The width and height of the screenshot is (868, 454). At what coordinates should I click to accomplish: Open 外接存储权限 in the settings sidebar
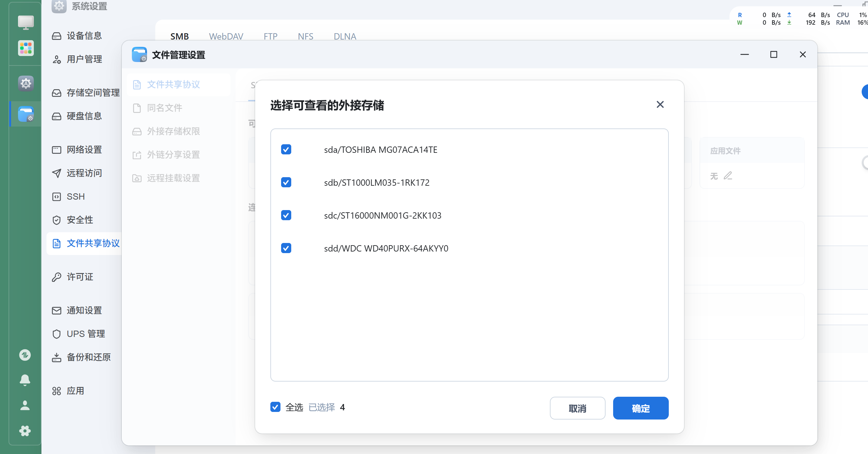point(173,131)
